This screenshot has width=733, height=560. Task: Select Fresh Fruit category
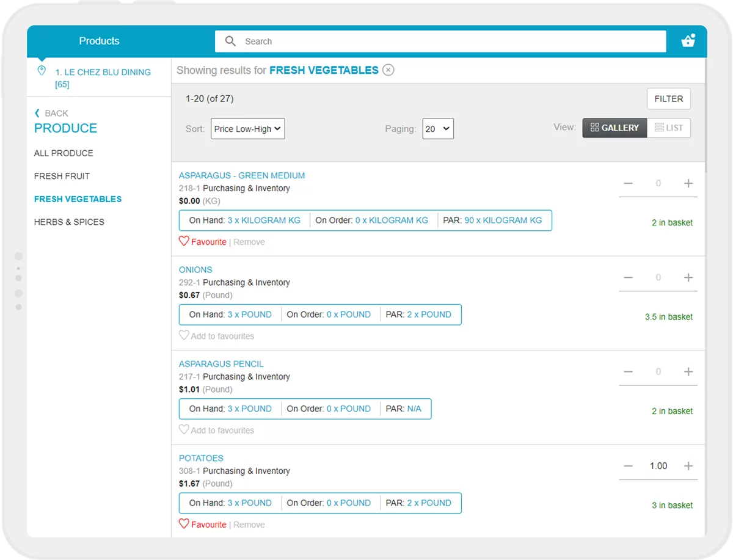pos(62,176)
